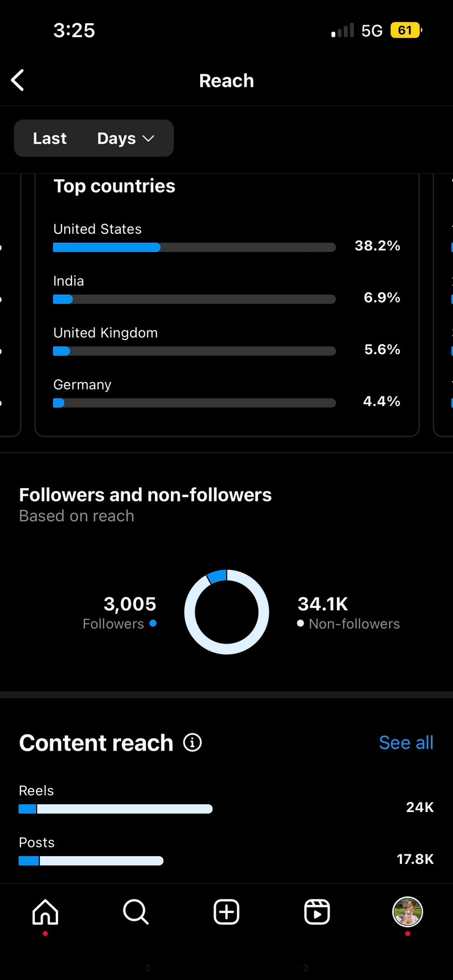The image size is (453, 980).
Task: Open profile picture tab
Action: pyautogui.click(x=408, y=912)
